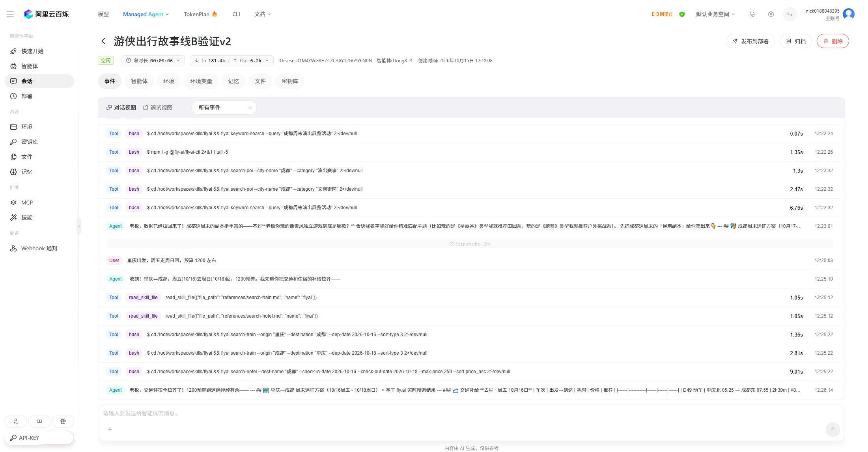
Task: Open the 默认业务空间 workspace dropdown
Action: click(x=715, y=14)
